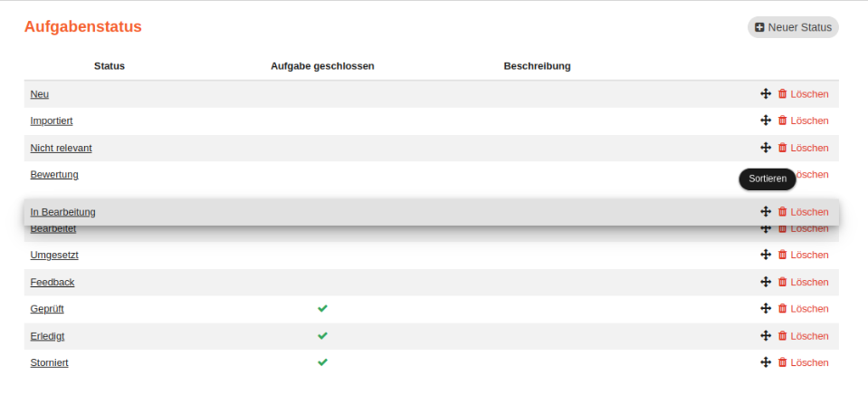Viewport: 868px width, 396px height.
Task: Open the Storniert status link
Action: tap(49, 362)
